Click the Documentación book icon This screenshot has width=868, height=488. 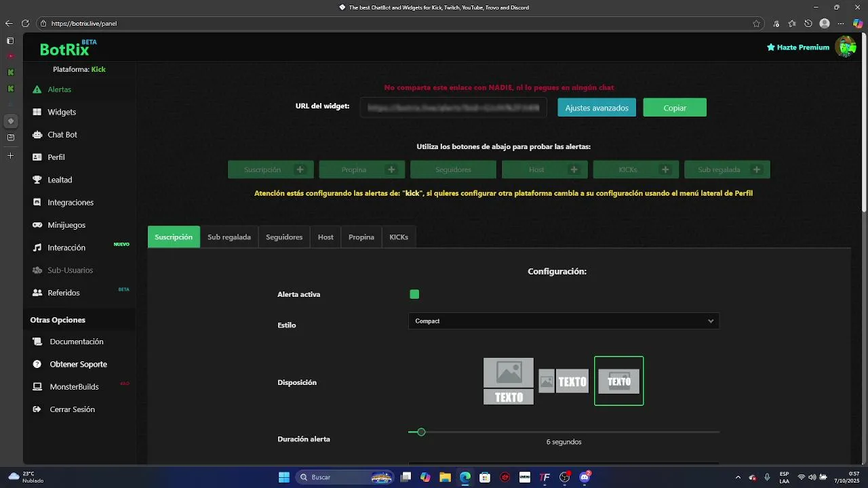coord(37,342)
